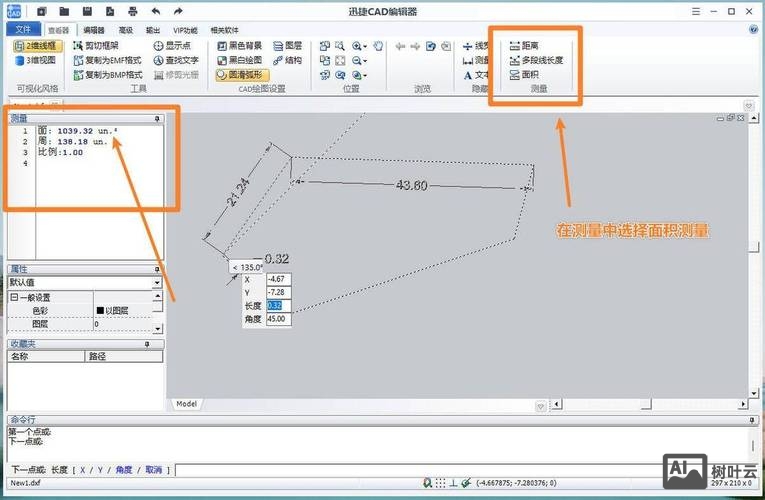
Task: Open the 查找文字 find text tool
Action: click(x=176, y=60)
